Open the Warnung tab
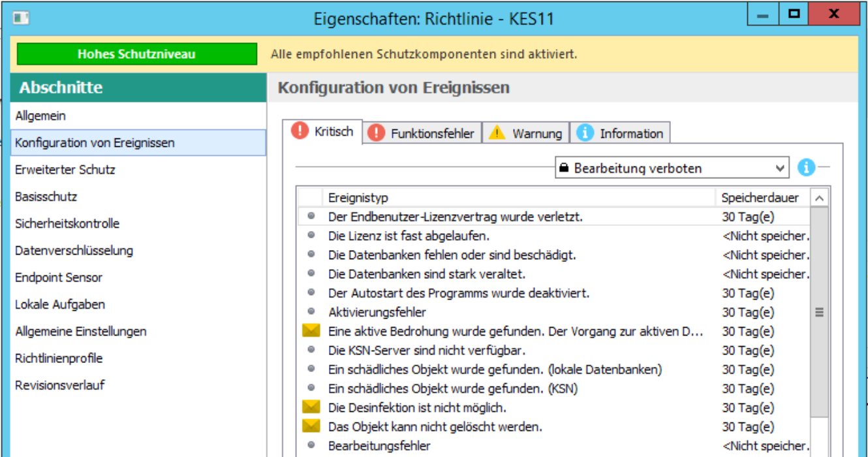 click(x=525, y=133)
